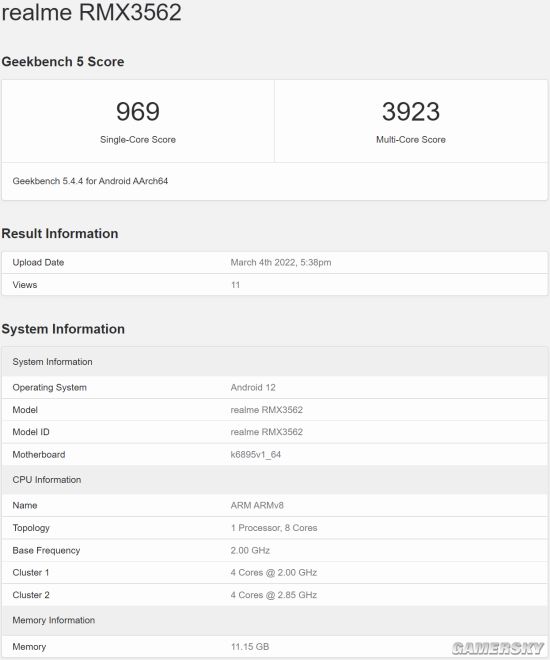Click the Name label under CPU Information
The height and width of the screenshot is (660, 550).
coord(25,506)
